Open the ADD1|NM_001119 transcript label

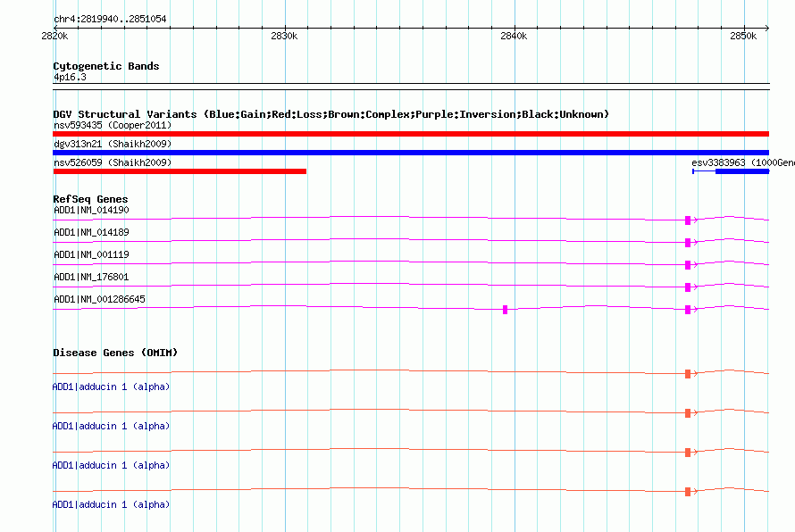91,254
